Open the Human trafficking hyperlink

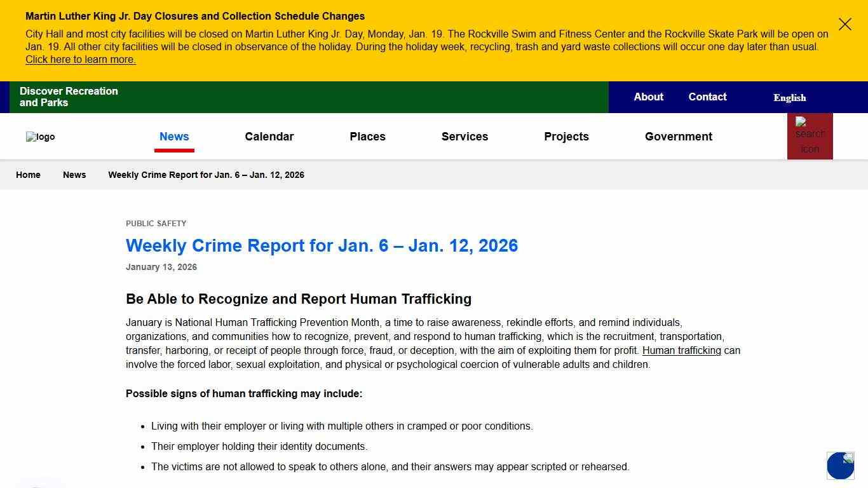(x=682, y=350)
